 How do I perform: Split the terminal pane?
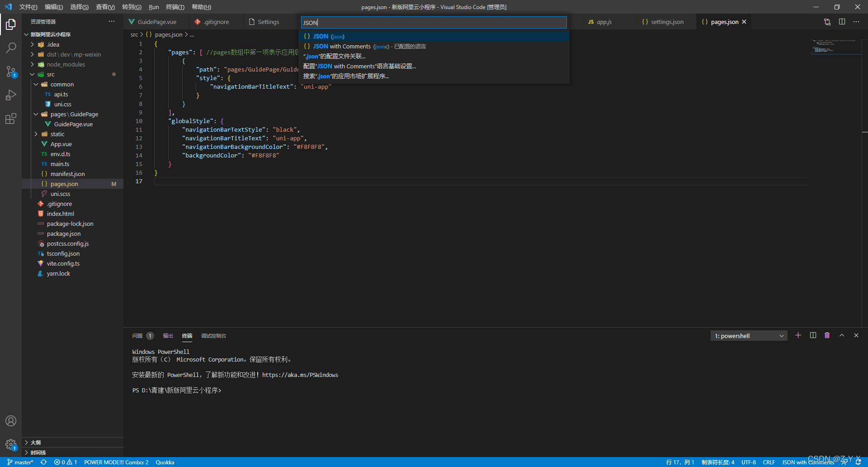(x=813, y=335)
